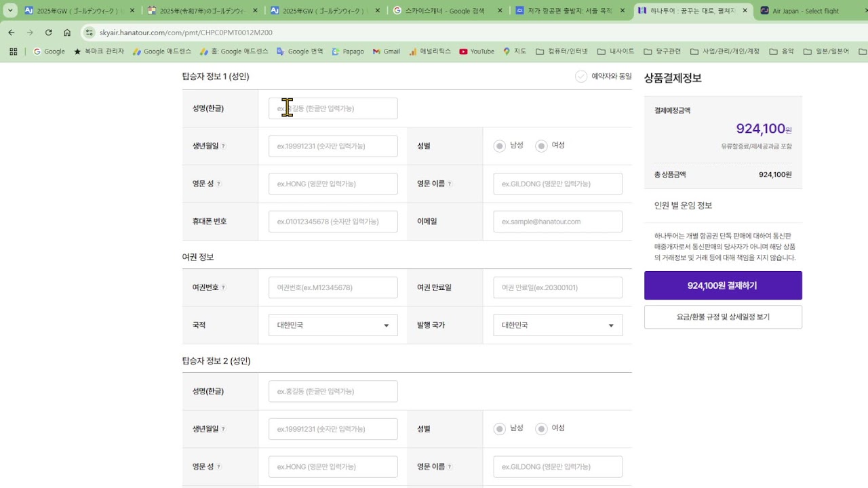The image size is (868, 488).
Task: Expand the 발행 국가 dropdown
Action: [x=557, y=325]
